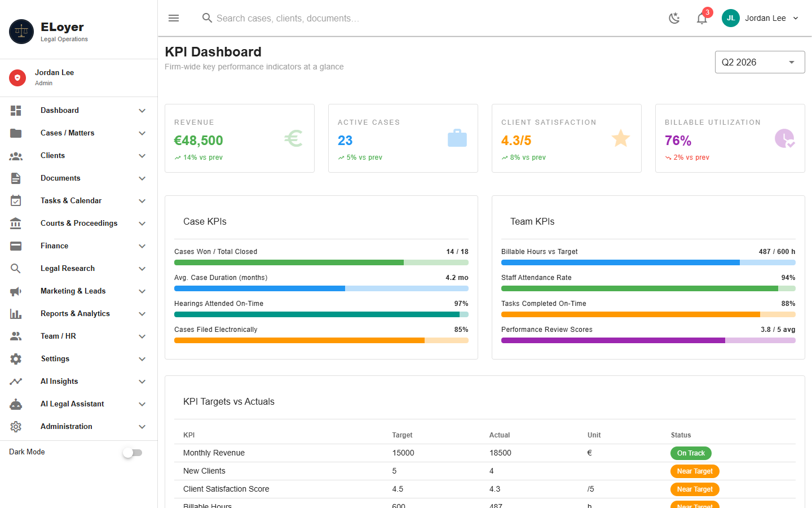Viewport: 812px width, 508px height.
Task: Click the moon theme icon in header
Action: [x=674, y=18]
